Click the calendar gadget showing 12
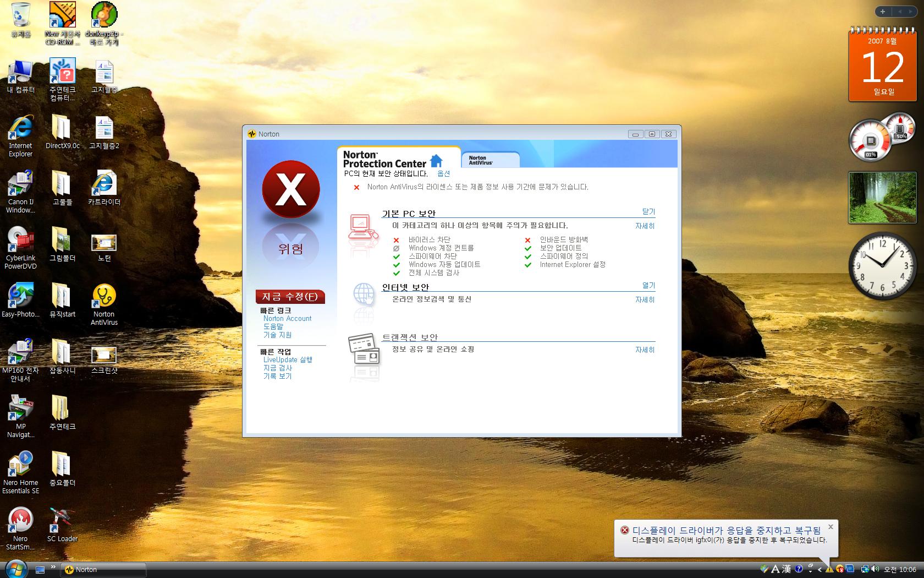924x578 pixels. point(883,64)
